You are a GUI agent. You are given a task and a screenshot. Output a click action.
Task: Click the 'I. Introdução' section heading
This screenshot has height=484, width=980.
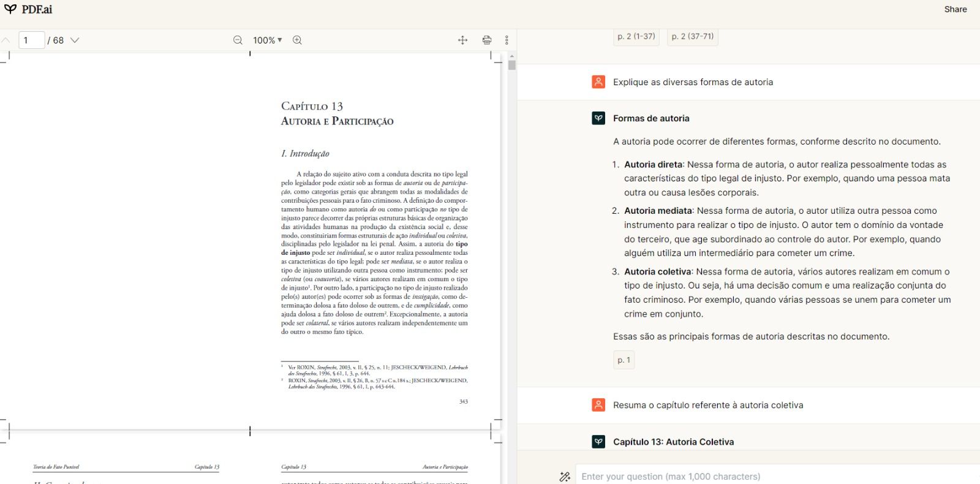[x=305, y=154]
